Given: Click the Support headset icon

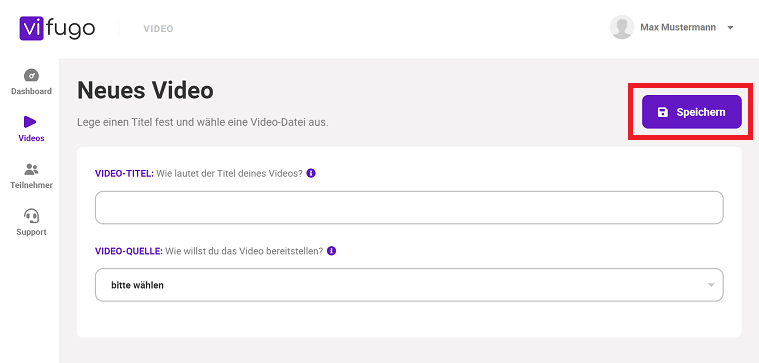Looking at the screenshot, I should pyautogui.click(x=31, y=216).
